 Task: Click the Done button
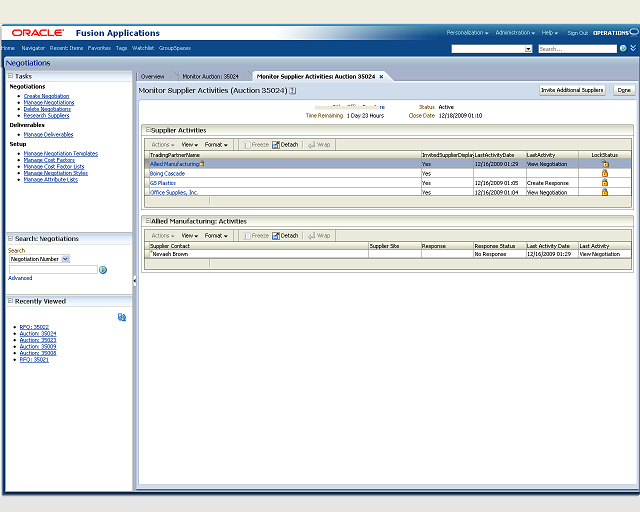point(624,90)
